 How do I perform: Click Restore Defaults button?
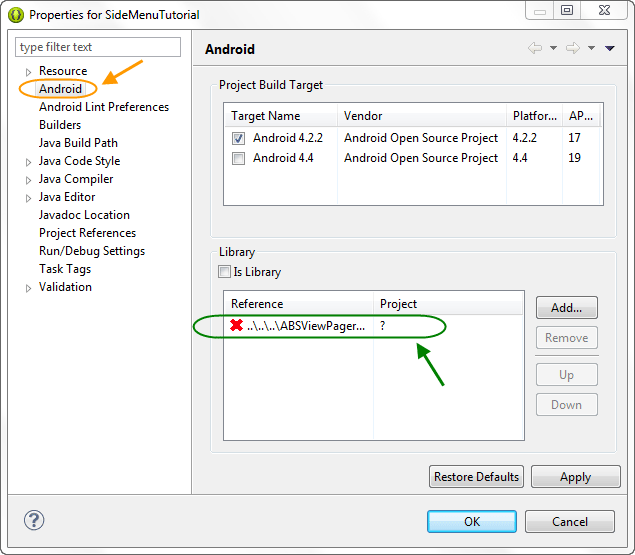click(476, 477)
